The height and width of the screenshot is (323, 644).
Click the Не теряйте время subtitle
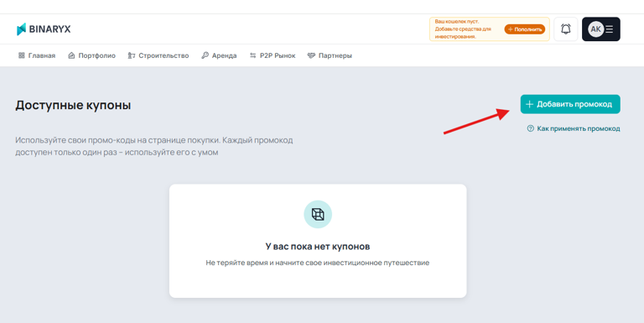click(x=318, y=263)
